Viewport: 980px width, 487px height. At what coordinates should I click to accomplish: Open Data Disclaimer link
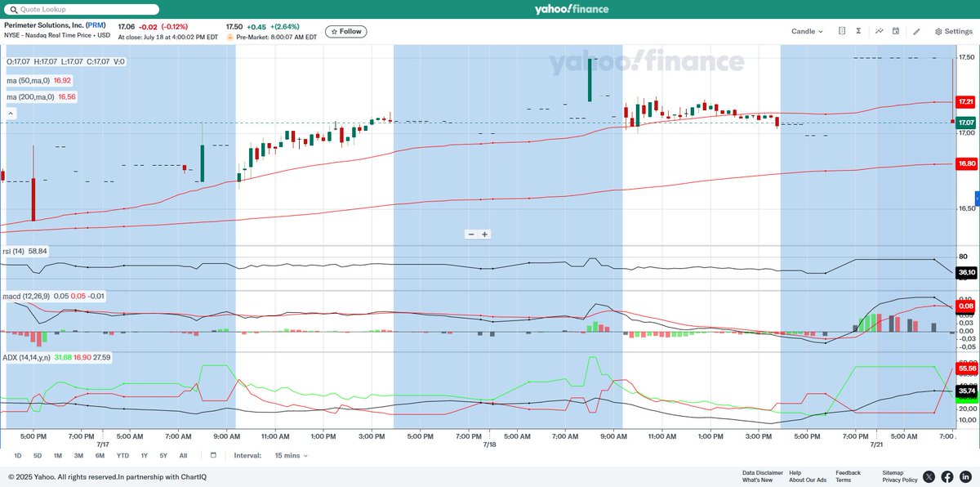[763, 472]
